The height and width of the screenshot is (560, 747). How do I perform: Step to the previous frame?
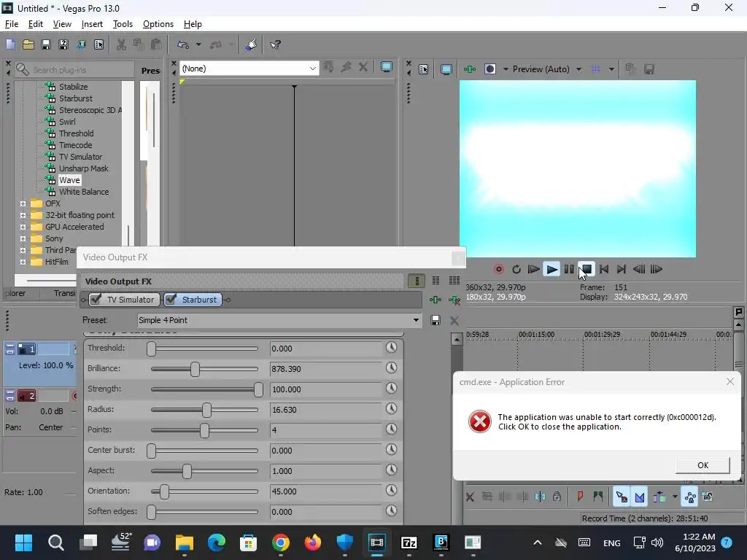pos(639,269)
